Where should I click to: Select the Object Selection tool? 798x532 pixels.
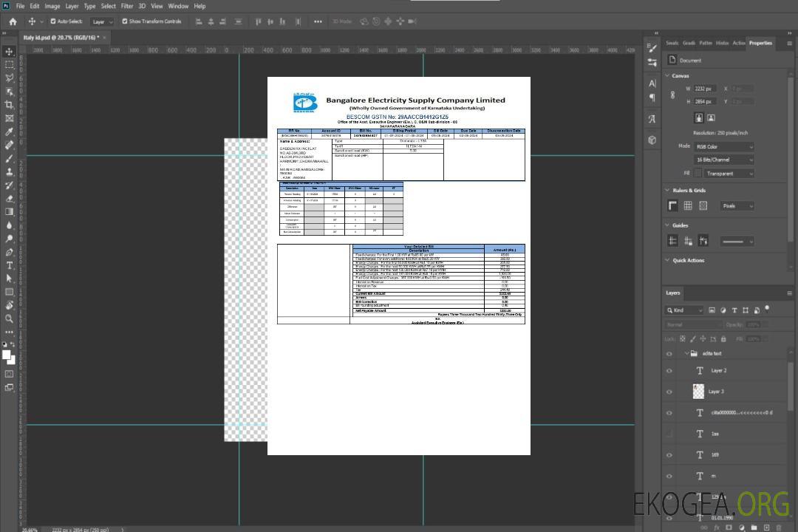tap(9, 92)
